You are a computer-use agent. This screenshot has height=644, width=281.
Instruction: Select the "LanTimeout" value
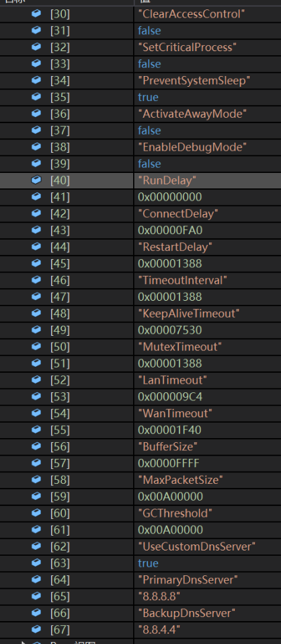pyautogui.click(x=173, y=380)
